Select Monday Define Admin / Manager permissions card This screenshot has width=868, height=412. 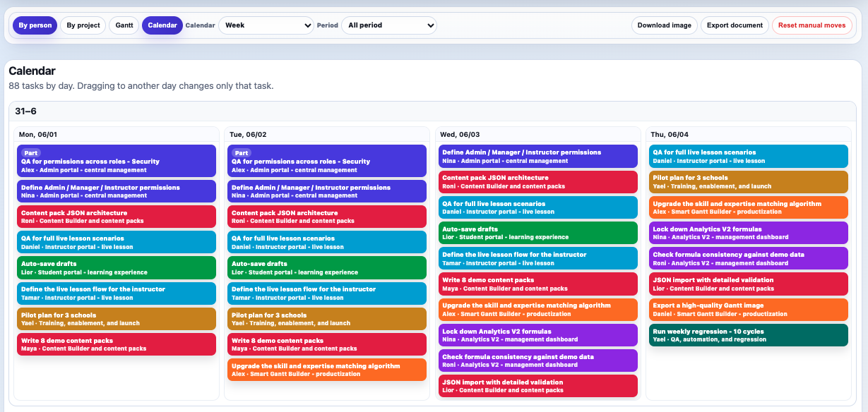pos(117,191)
